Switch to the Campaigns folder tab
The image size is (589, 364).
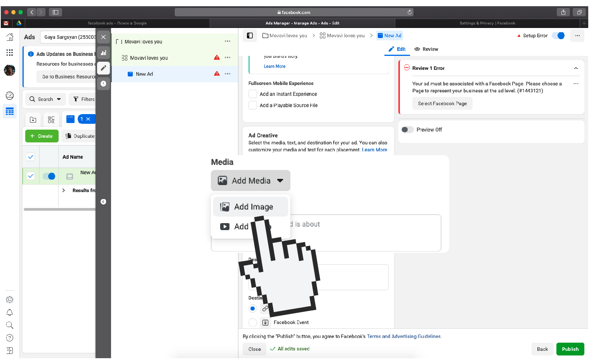click(x=33, y=120)
